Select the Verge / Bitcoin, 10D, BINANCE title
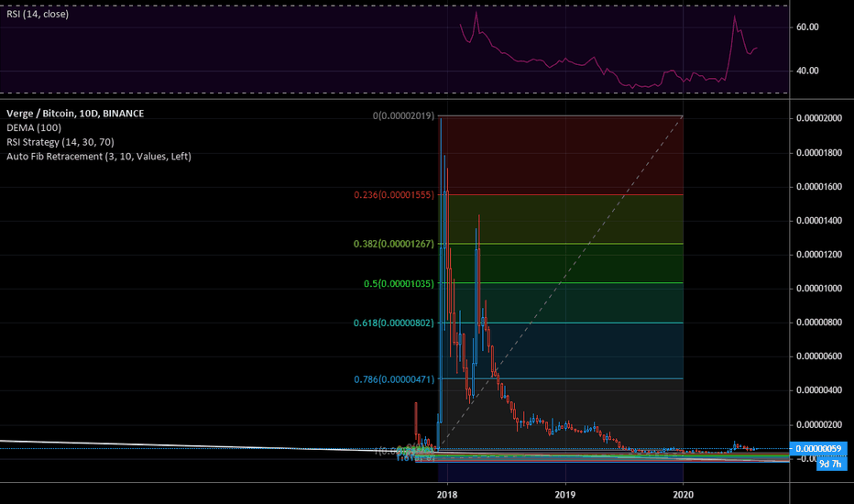Screen dimensions: 854x504 coord(75,114)
